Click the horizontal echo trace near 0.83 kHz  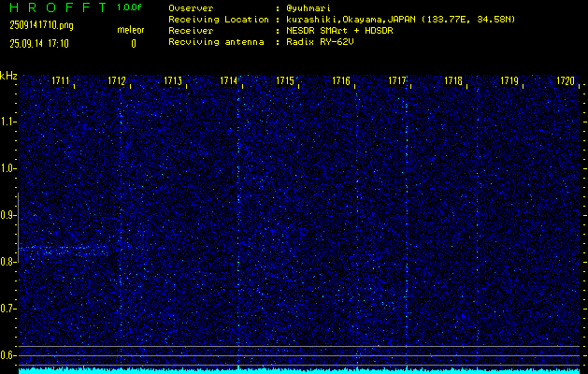tap(65, 250)
